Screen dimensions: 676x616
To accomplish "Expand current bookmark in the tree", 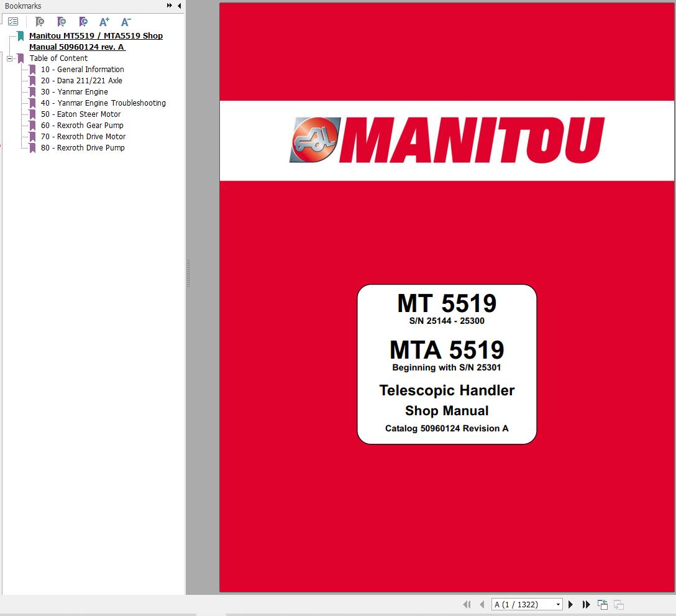I will (x=83, y=22).
